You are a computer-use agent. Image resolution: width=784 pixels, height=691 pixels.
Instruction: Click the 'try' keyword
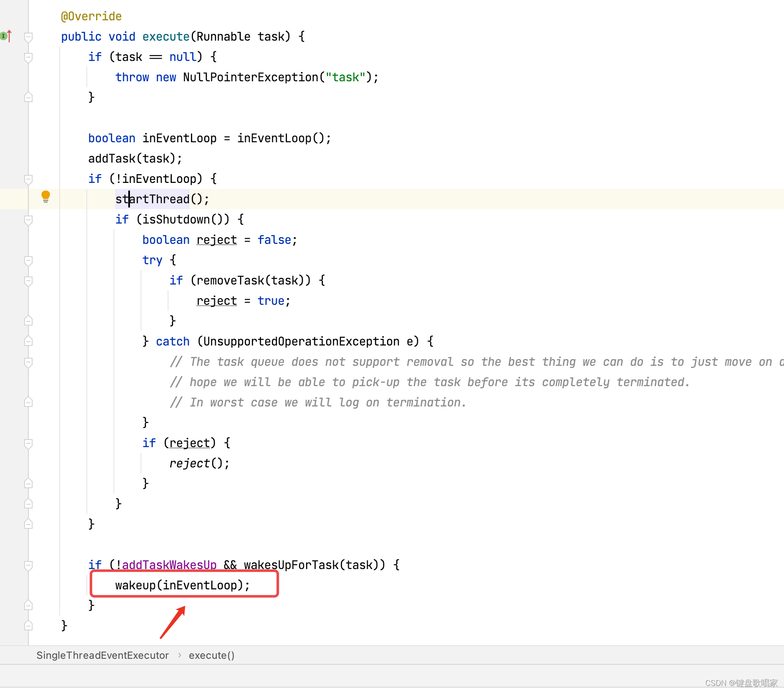point(152,260)
